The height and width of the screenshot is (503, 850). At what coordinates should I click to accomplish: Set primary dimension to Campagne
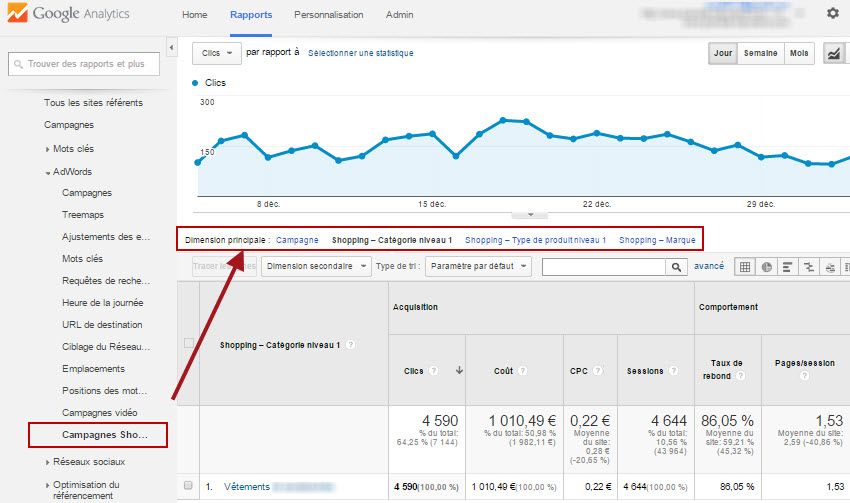[x=297, y=240]
